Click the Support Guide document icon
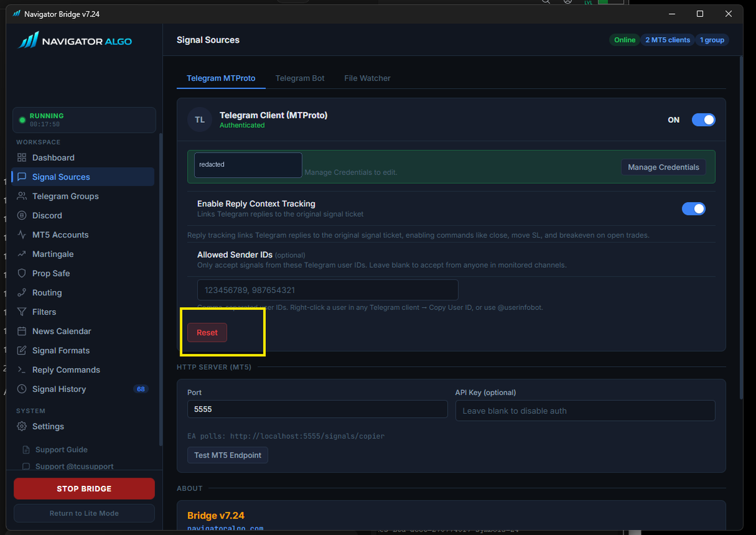 26,450
